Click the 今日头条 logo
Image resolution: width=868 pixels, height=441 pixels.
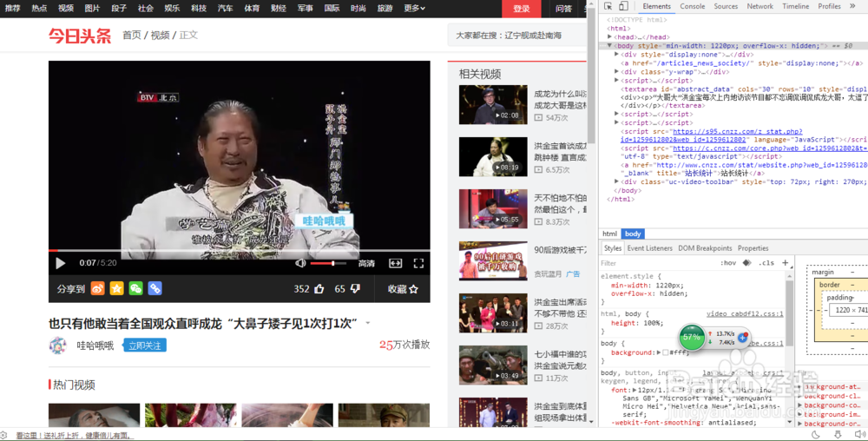80,36
